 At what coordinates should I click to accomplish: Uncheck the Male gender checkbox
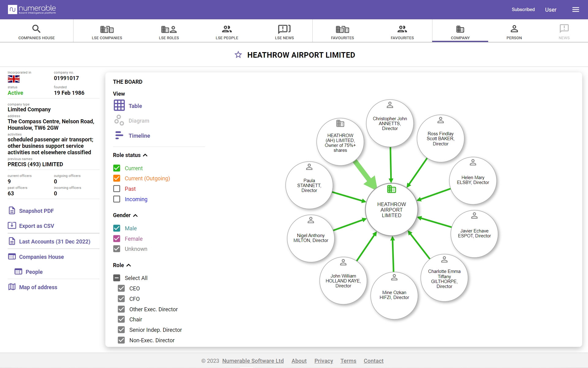point(117,228)
